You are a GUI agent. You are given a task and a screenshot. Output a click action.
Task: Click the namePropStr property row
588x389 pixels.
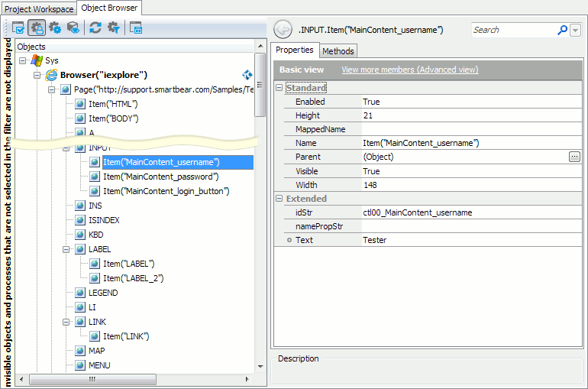pyautogui.click(x=432, y=226)
